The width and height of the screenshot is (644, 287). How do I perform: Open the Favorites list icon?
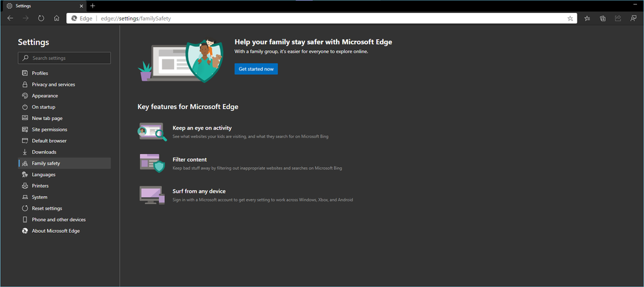[587, 18]
